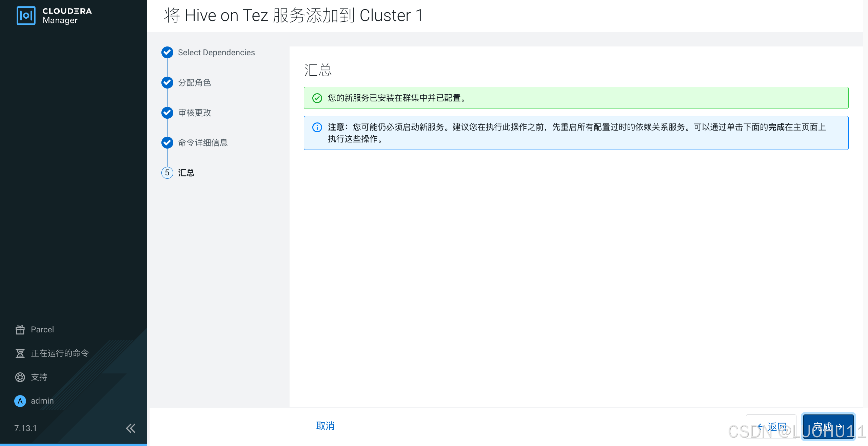Viewport: 868px width, 446px height.
Task: Open the 正在运行的命令 menu item
Action: (60, 353)
